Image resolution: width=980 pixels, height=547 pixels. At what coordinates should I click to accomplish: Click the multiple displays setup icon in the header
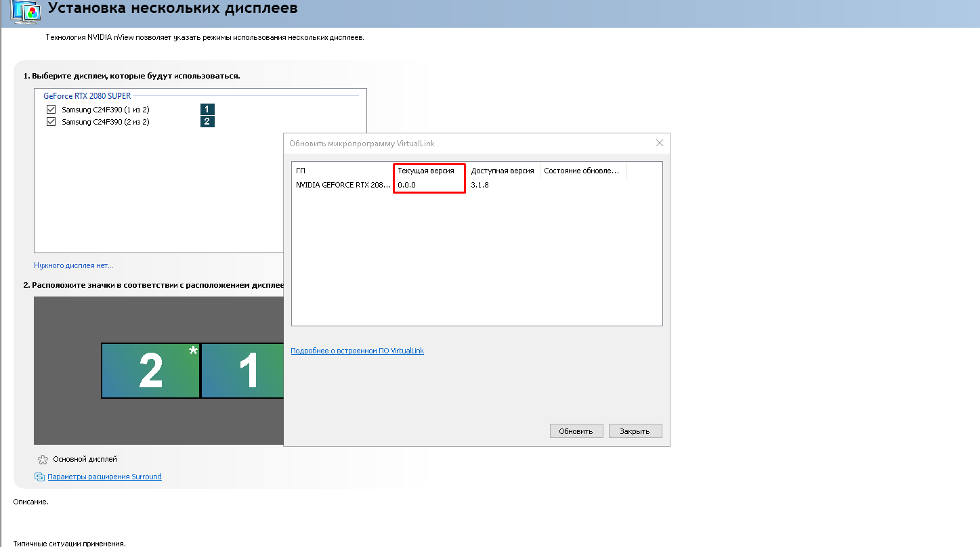(x=24, y=12)
